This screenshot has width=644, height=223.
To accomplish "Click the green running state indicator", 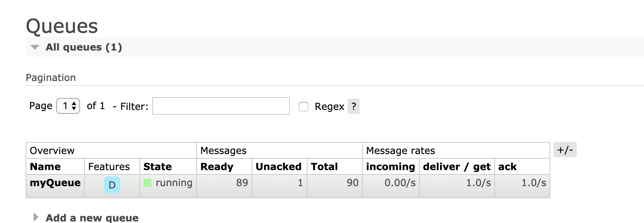I will [x=147, y=183].
